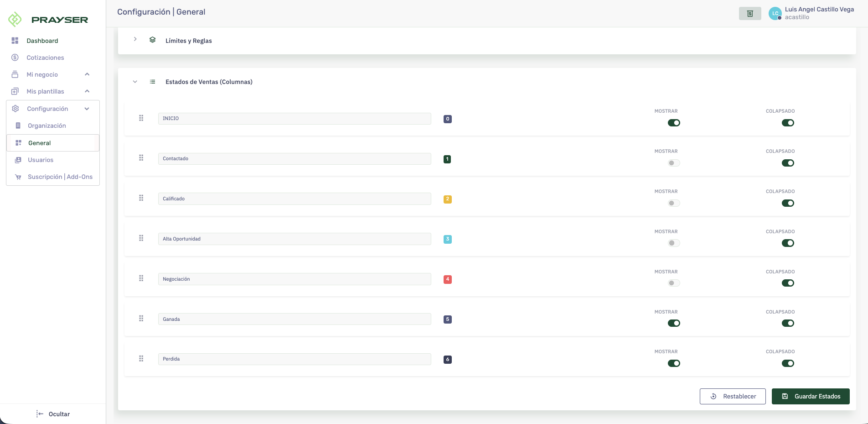Click the Usuarios icon in sidebar
This screenshot has height=424, width=868.
click(x=18, y=160)
